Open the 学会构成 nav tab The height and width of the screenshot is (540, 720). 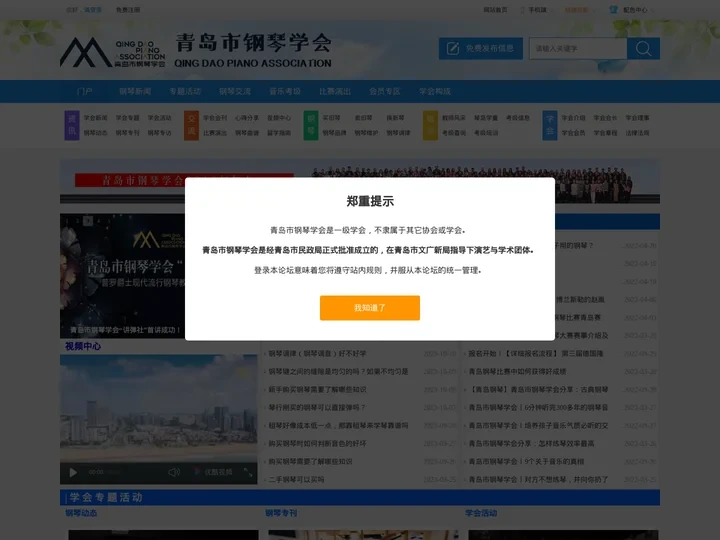point(435,91)
